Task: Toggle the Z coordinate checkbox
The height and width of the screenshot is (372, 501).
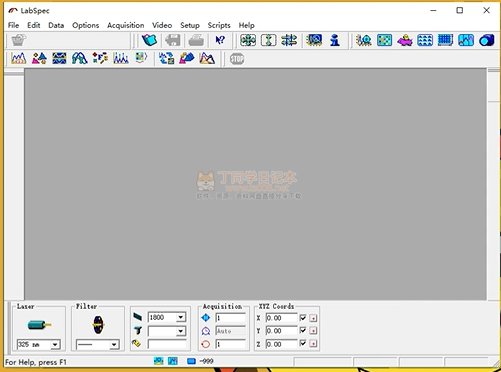Action: click(303, 343)
